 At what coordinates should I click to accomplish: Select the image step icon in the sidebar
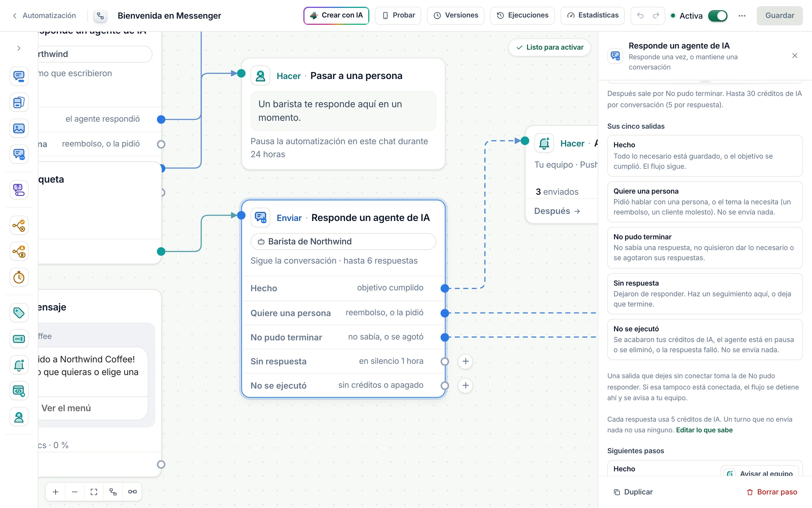tap(19, 128)
